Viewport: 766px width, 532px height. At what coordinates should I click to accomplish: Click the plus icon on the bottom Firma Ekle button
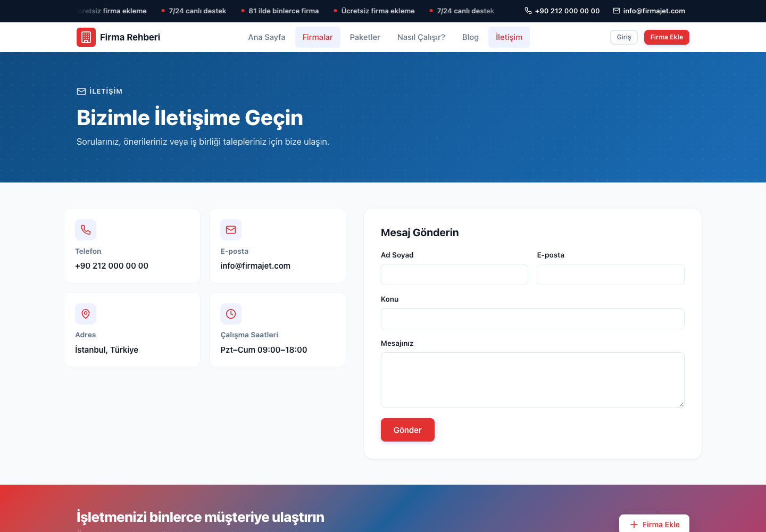tap(634, 525)
